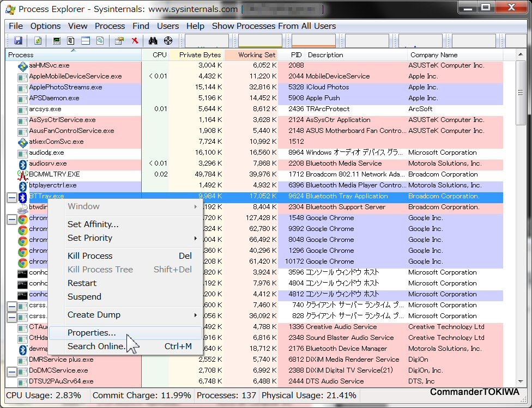Viewport: 532px width, 408px height.
Task: Click the vertical scrollbar up arrow
Action: click(x=521, y=54)
